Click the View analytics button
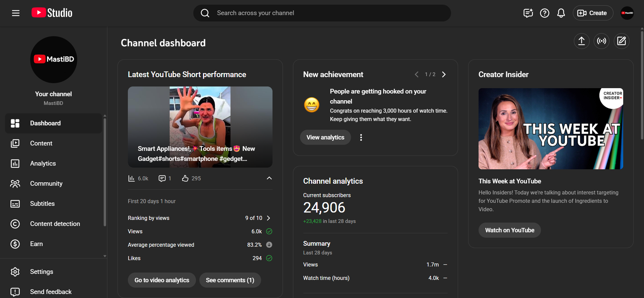Image resolution: width=644 pixels, height=298 pixels. click(325, 137)
